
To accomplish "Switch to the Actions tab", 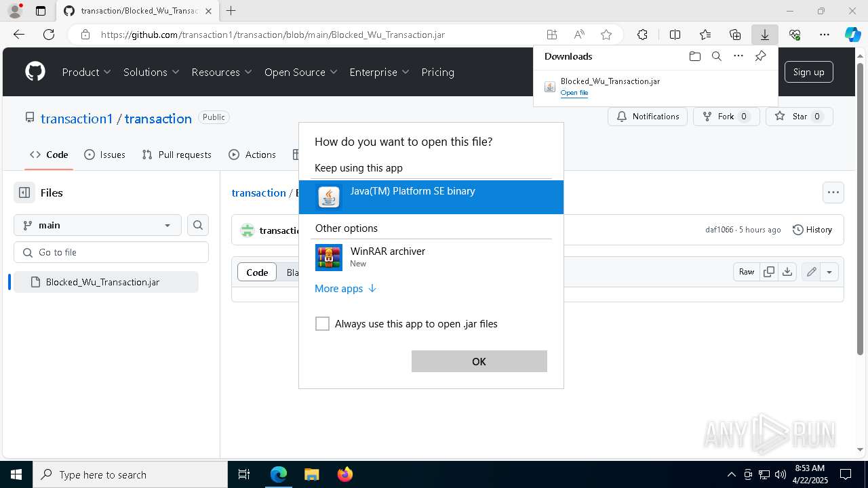I will click(x=252, y=155).
